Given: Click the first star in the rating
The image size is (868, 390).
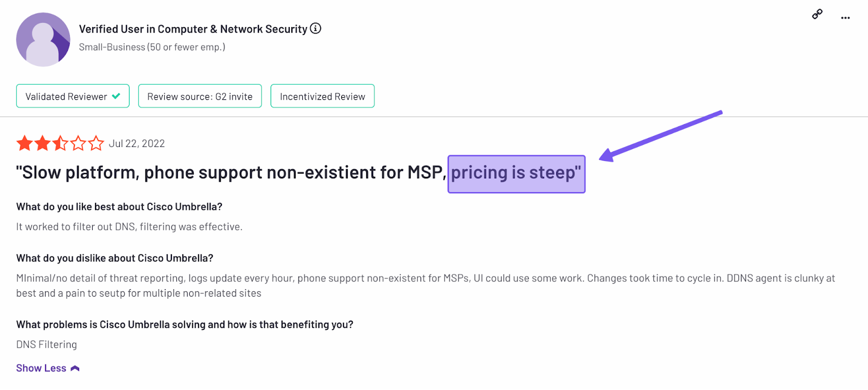Looking at the screenshot, I should coord(24,144).
